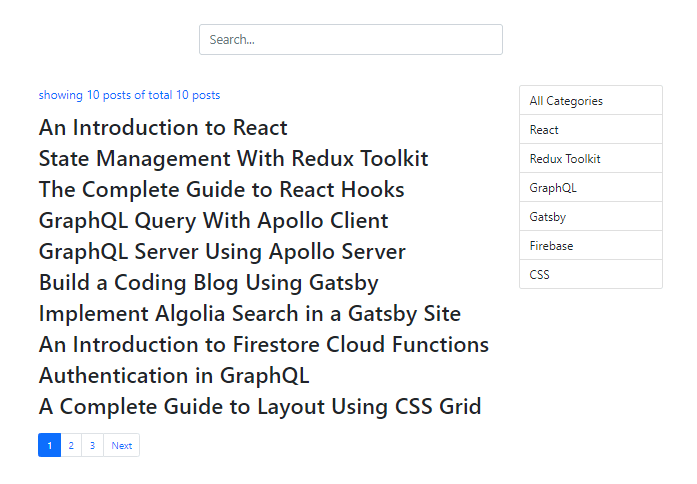The height and width of the screenshot is (484, 697).
Task: Filter posts by React category
Action: tap(590, 130)
